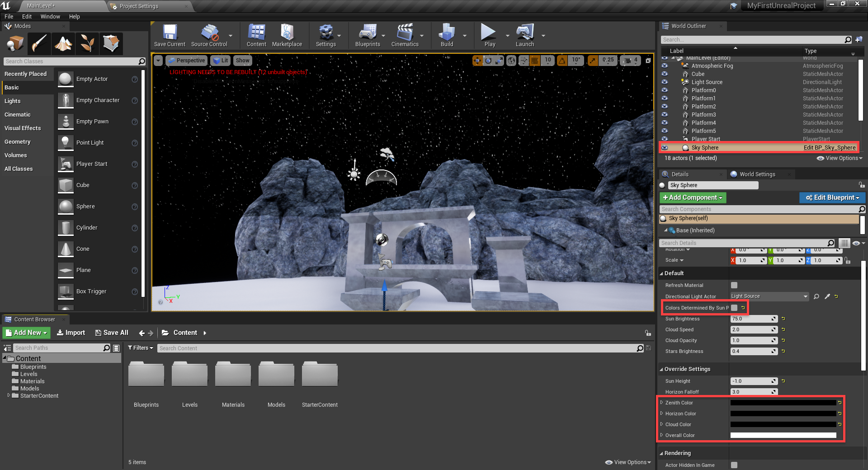Image resolution: width=868 pixels, height=470 pixels.
Task: Click Horizon Color swatch
Action: pos(783,414)
